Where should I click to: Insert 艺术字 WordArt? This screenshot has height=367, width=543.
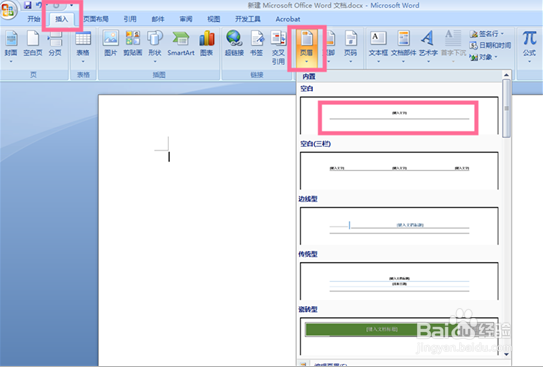(428, 47)
